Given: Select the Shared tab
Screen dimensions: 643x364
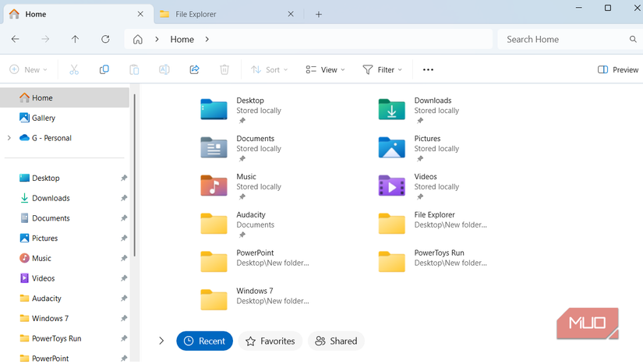Looking at the screenshot, I should (x=336, y=341).
